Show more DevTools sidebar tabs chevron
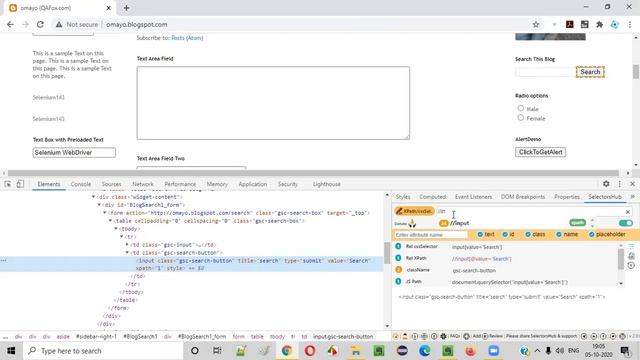The width and height of the screenshot is (640, 360). point(633,197)
